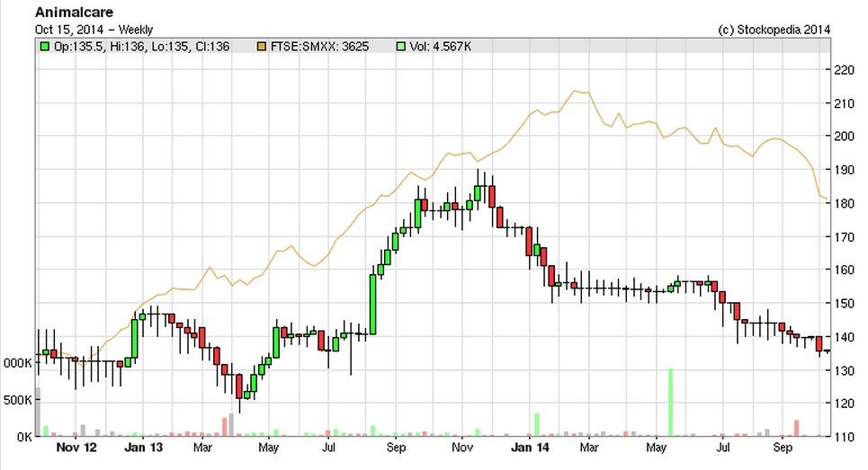The image size is (868, 470).
Task: Click the light green Vol legend swatch
Action: [x=401, y=47]
